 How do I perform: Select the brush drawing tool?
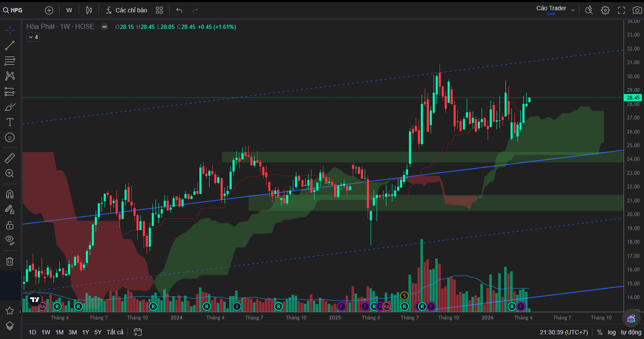coord(10,107)
